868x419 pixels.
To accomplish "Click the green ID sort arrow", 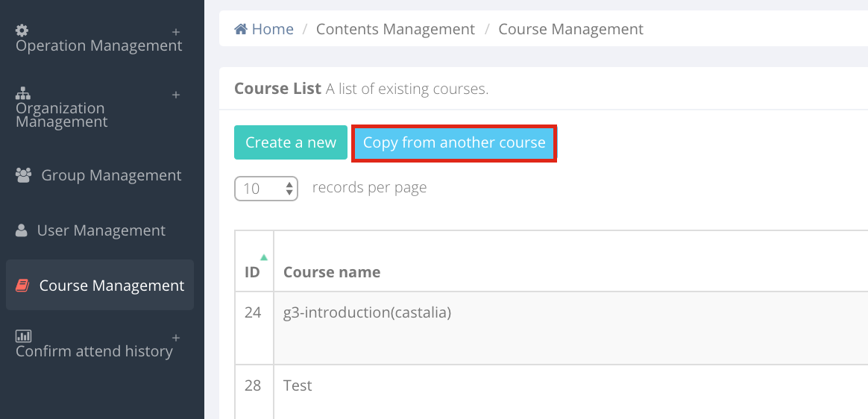I will 264,257.
